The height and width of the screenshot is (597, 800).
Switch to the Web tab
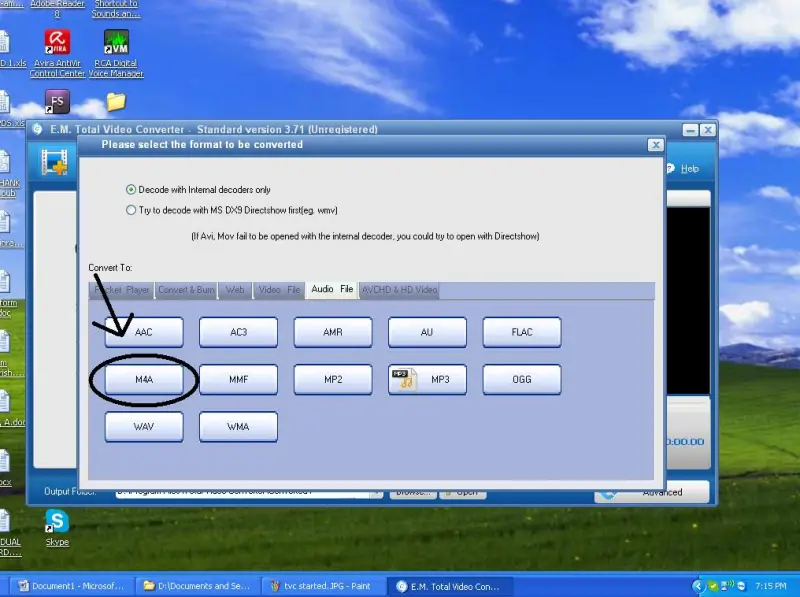click(x=235, y=290)
